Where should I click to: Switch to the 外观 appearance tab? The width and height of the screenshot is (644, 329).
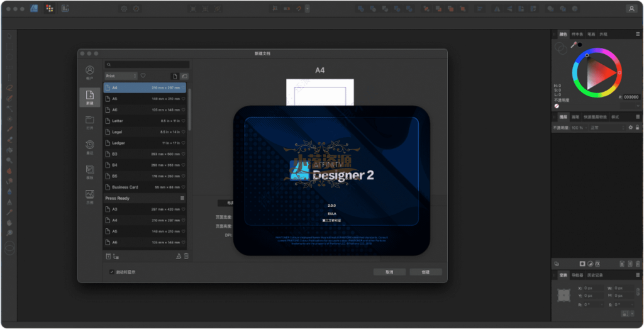point(603,35)
